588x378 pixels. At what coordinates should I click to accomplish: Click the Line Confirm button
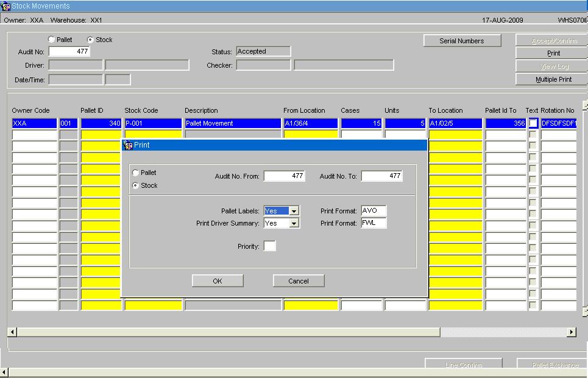464,365
